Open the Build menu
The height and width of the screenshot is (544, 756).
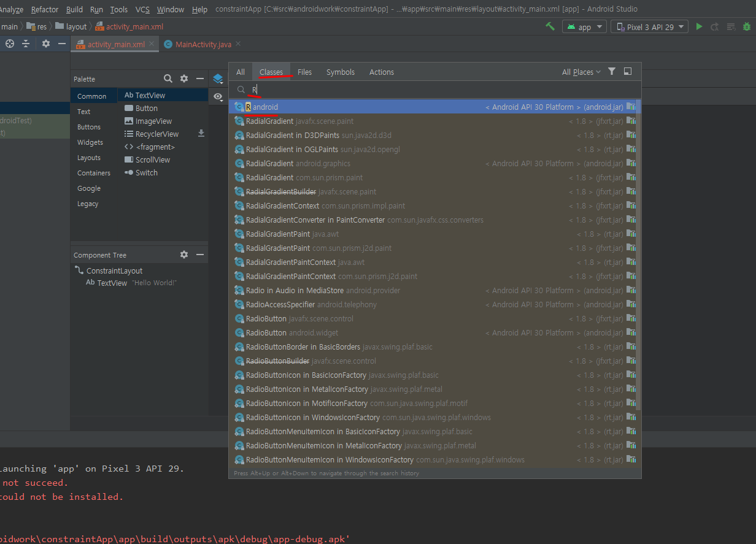click(x=74, y=9)
